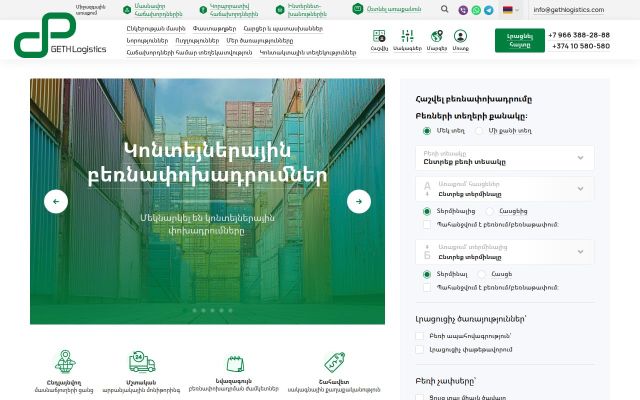Select the Մեկ տեղ (one place) radio
This screenshot has height=400, width=640.
tap(427, 131)
